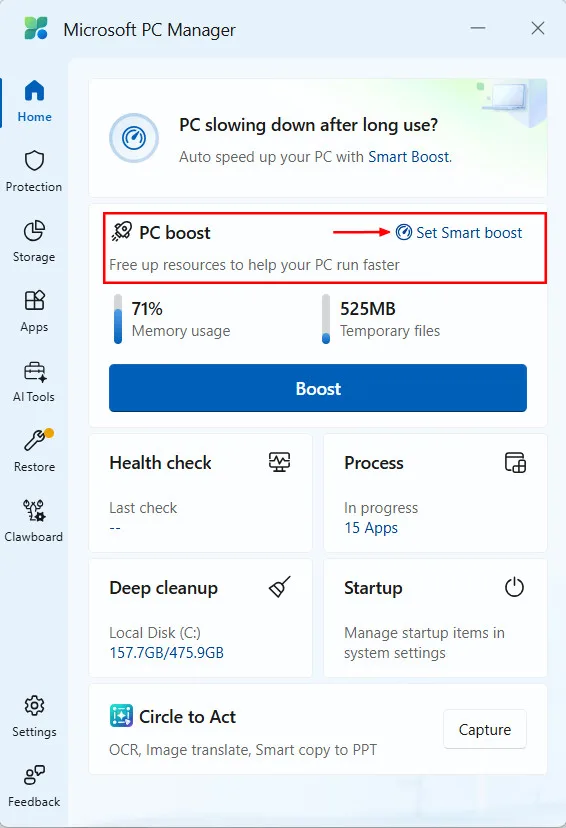This screenshot has width=566, height=828.
Task: Click the Home house icon
Action: point(34,90)
